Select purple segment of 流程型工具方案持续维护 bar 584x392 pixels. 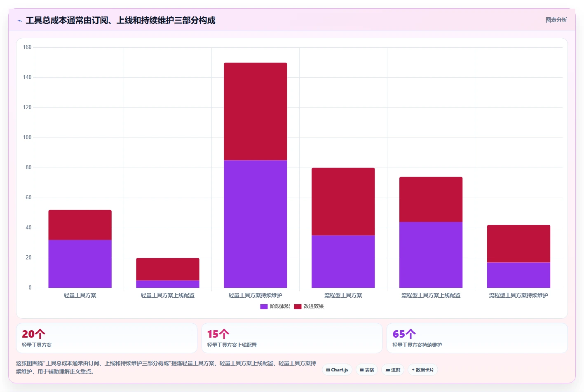tap(519, 275)
